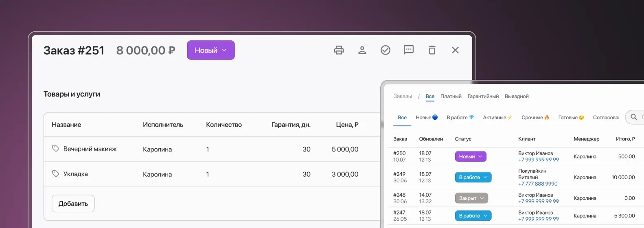Screen dimensions: 644x228
Task: Click the total 0,00 in order #248 row
Action: [630, 198]
